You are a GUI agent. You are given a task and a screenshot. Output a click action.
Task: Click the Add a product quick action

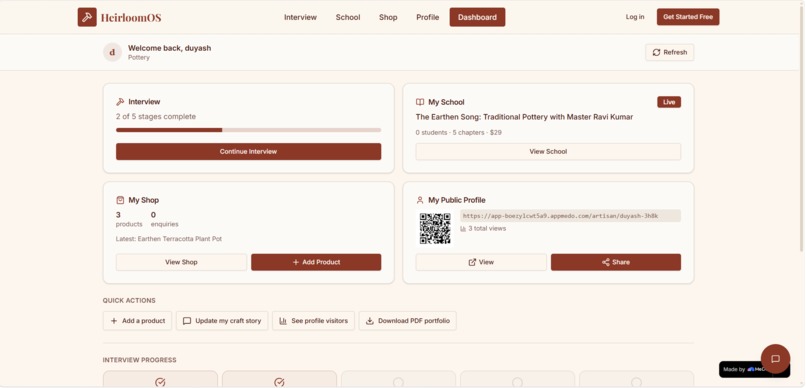[138, 321]
